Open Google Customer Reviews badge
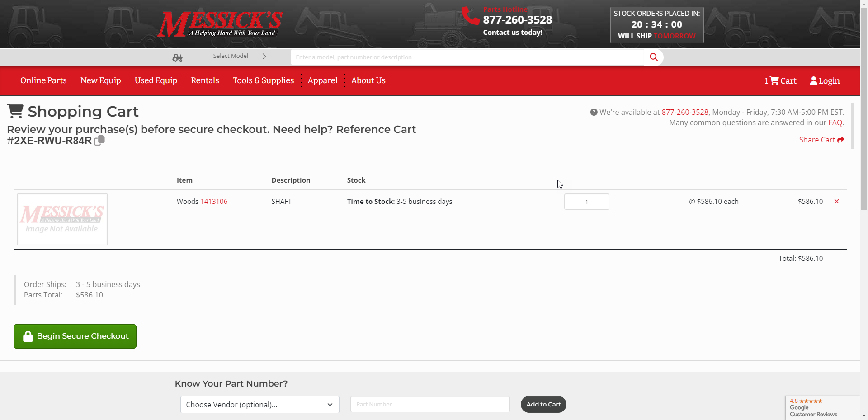868x420 pixels. 823,408
